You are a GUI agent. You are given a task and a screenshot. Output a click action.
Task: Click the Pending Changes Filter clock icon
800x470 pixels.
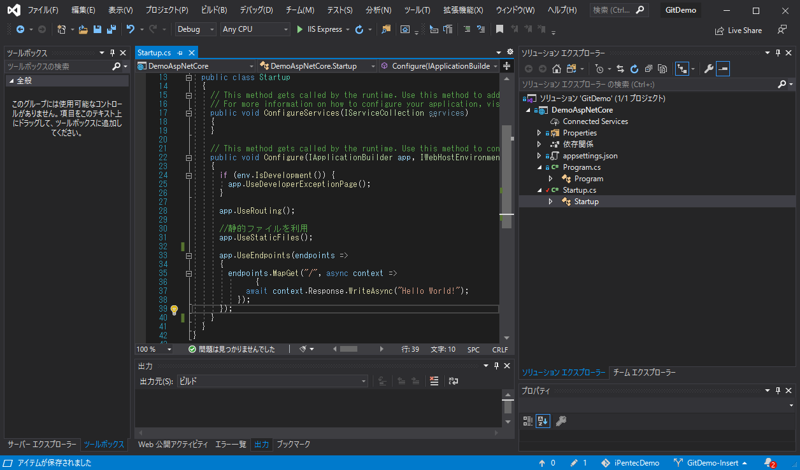599,69
